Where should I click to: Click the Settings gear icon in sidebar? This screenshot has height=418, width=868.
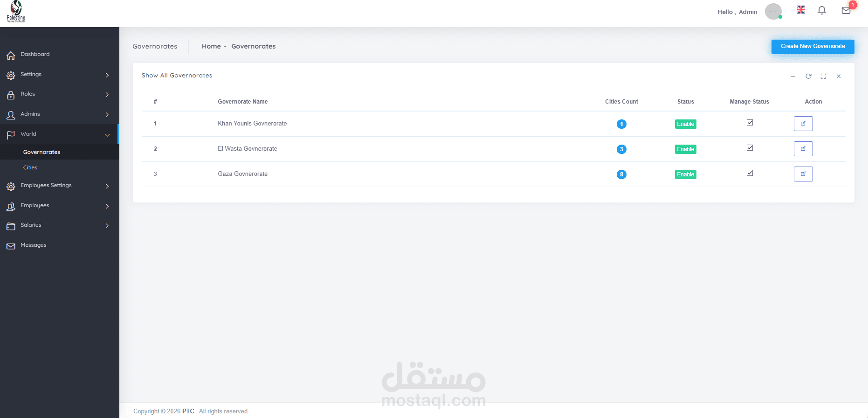coord(11,76)
